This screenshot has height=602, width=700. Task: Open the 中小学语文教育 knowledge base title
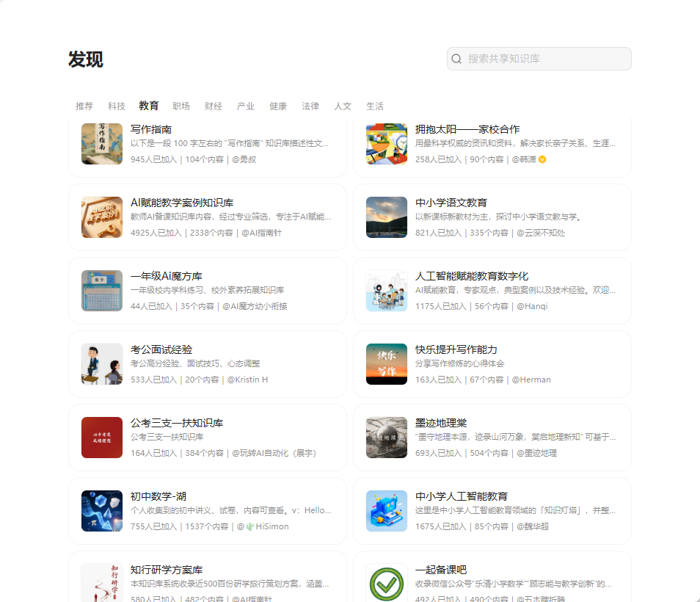pyautogui.click(x=451, y=203)
